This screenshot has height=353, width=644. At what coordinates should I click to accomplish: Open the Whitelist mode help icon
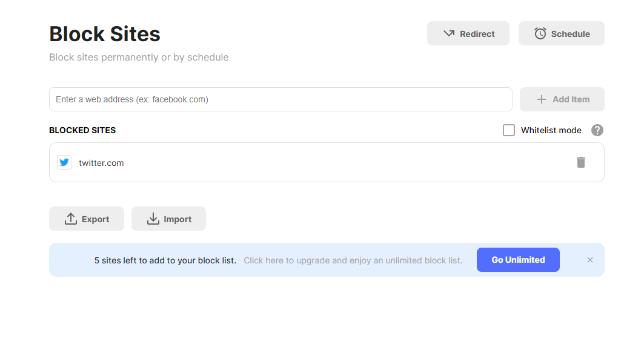coord(597,130)
